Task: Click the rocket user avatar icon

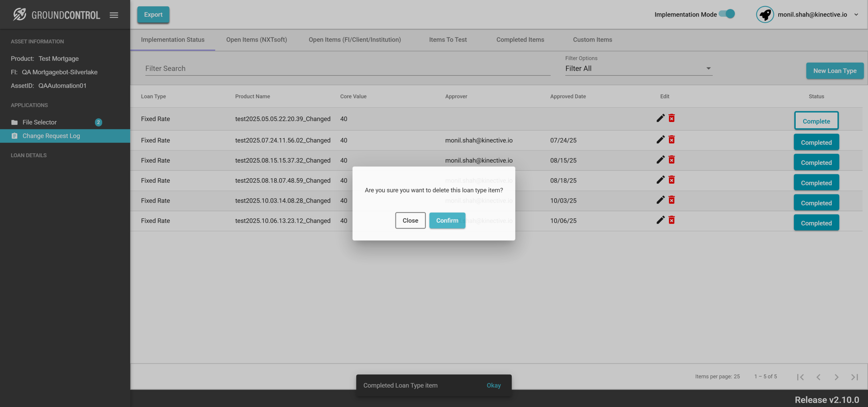Action: pyautogui.click(x=765, y=15)
